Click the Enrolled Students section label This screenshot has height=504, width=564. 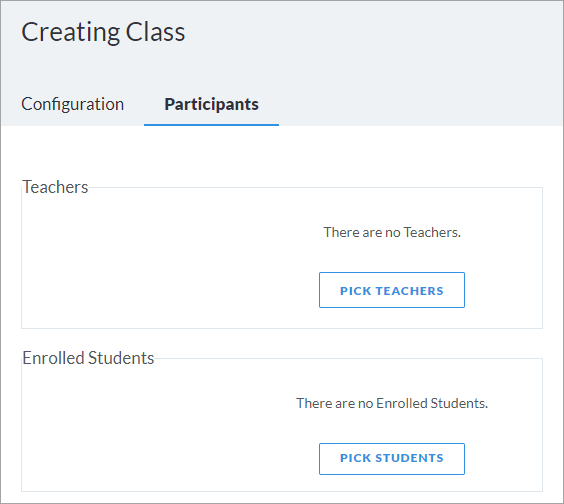(88, 358)
